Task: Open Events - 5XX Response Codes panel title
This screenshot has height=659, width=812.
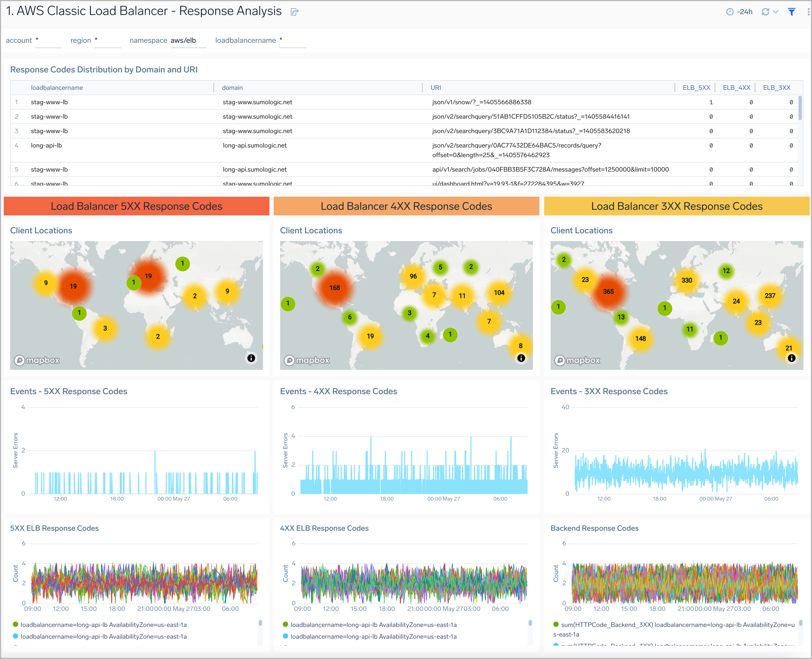Action: (69, 391)
